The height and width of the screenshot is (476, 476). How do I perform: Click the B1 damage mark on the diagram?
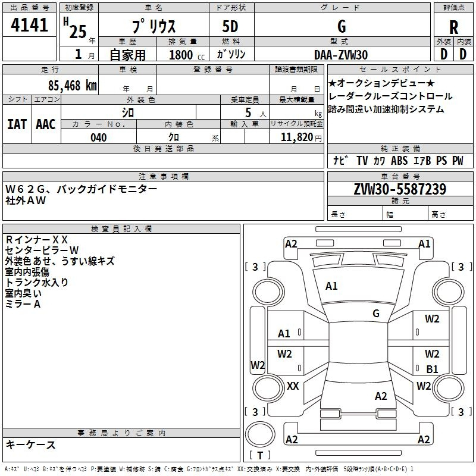pyautogui.click(x=432, y=369)
